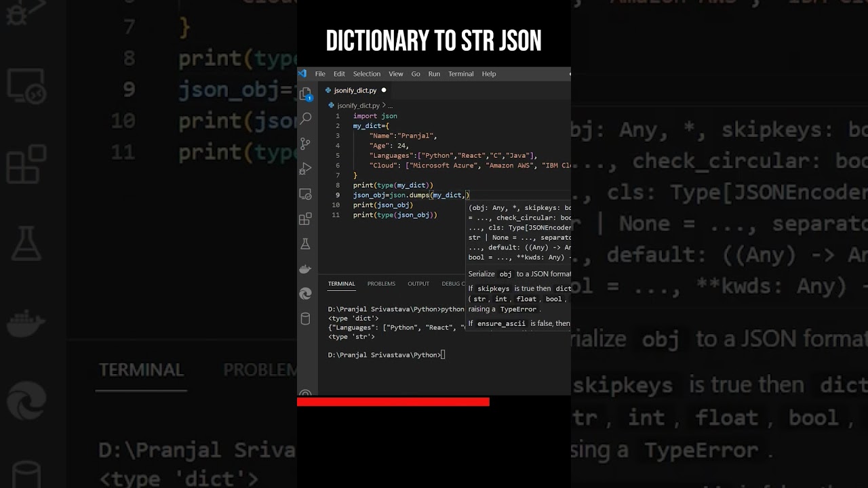The width and height of the screenshot is (868, 488).
Task: Open the Extensions view icon
Action: click(306, 219)
